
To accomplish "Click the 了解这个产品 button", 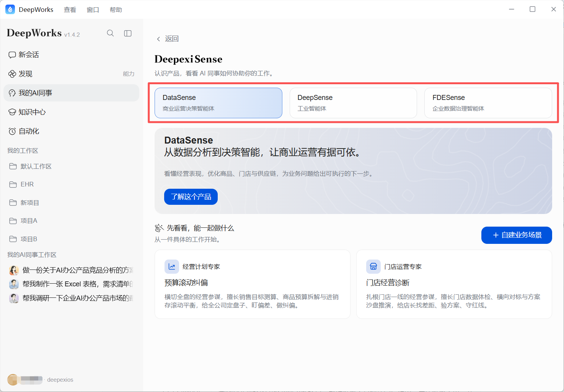I will [191, 197].
